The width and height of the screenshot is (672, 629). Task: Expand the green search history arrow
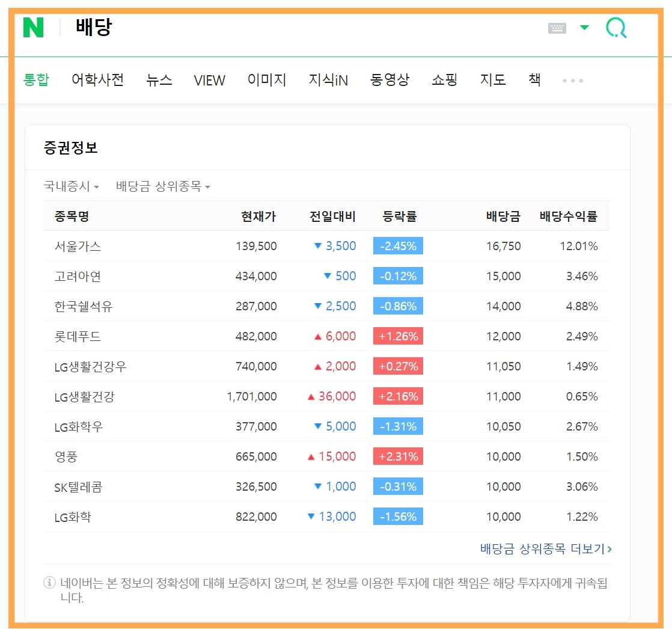click(x=585, y=28)
